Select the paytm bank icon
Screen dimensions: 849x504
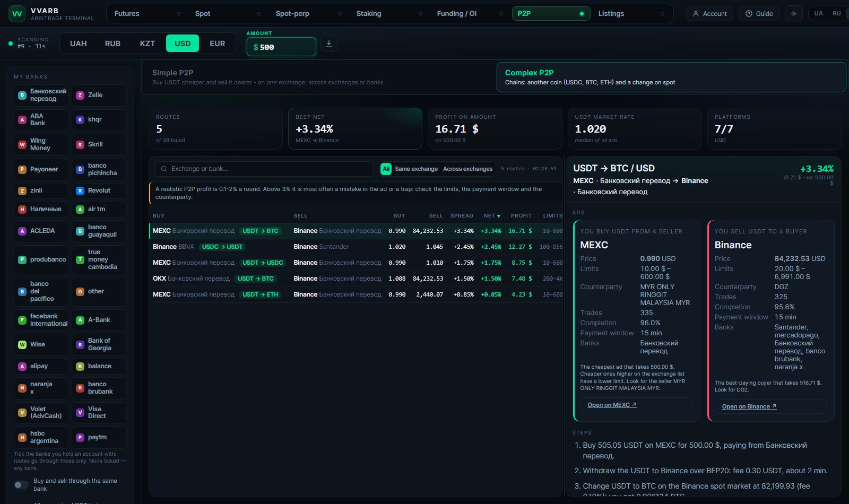[80, 438]
